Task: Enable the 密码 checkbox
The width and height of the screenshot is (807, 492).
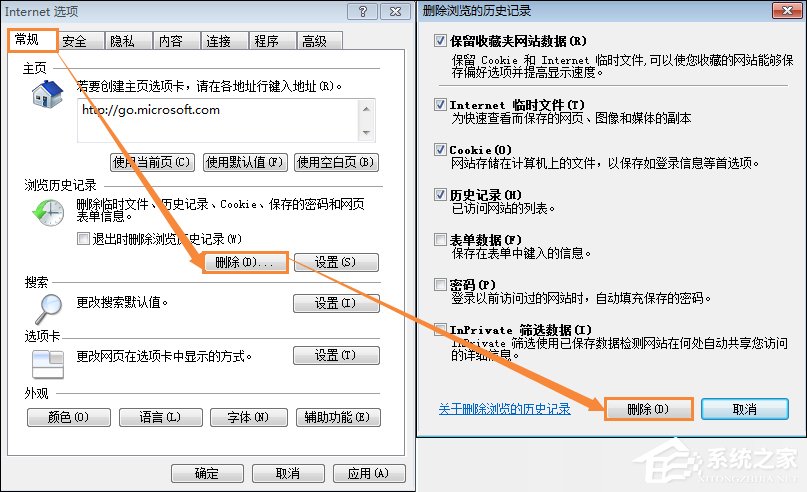Action: (441, 284)
